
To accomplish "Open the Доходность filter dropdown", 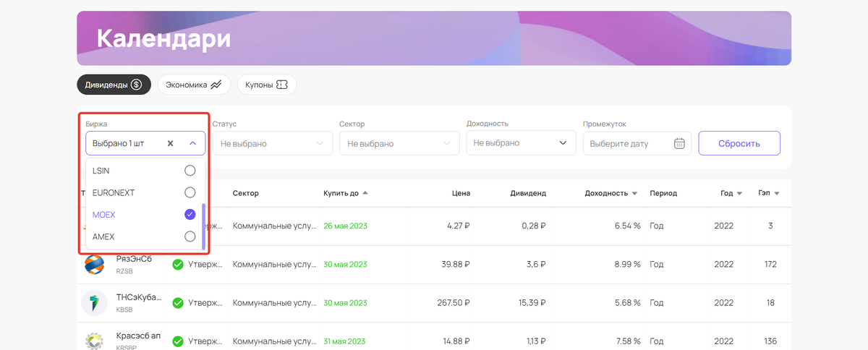I will click(x=521, y=143).
